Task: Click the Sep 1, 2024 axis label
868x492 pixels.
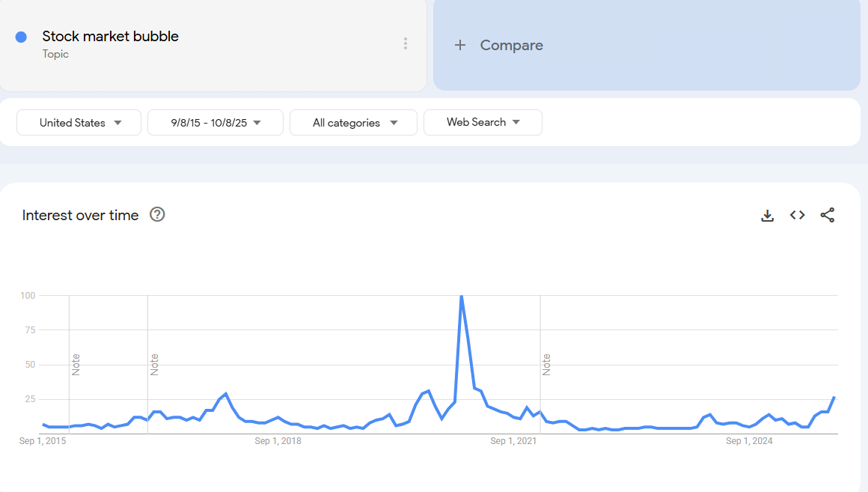Action: (749, 441)
